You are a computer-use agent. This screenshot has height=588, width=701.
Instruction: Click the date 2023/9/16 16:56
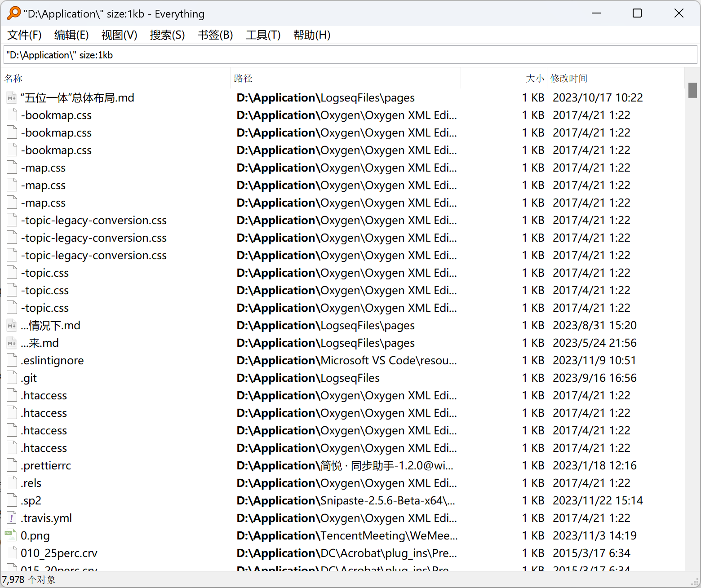tap(595, 378)
